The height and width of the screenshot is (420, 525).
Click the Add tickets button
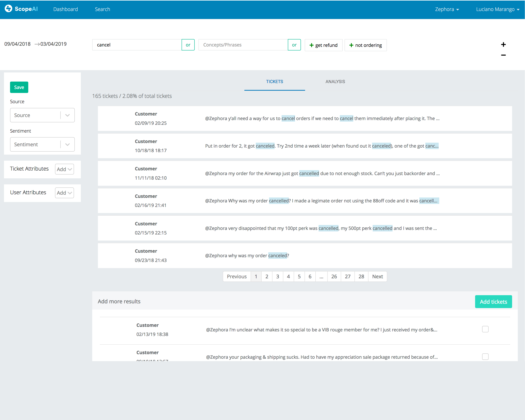click(x=493, y=302)
